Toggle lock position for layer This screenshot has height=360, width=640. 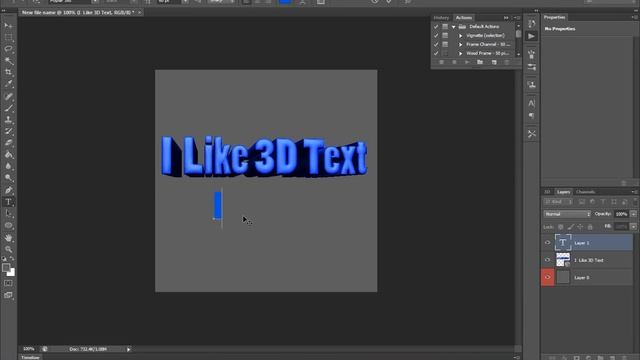(580, 227)
